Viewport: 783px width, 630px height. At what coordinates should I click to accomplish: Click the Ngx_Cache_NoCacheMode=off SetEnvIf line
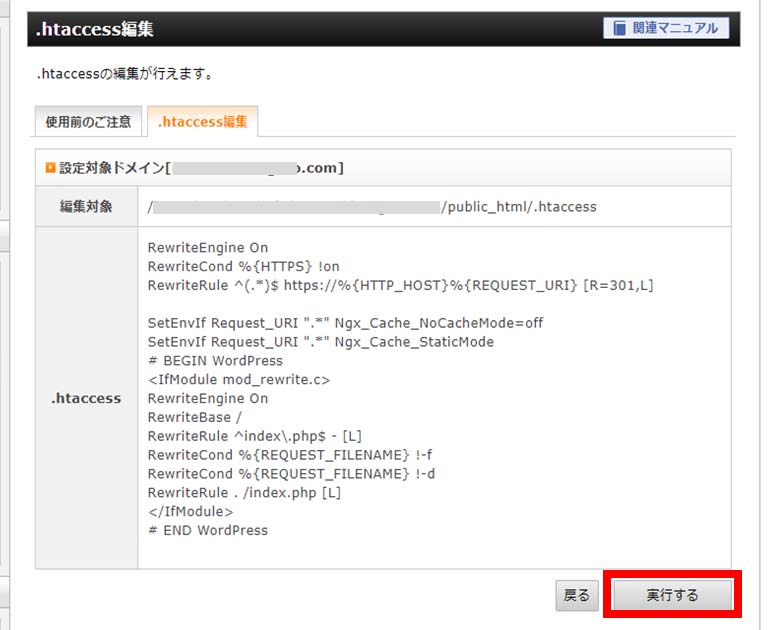click(x=345, y=323)
